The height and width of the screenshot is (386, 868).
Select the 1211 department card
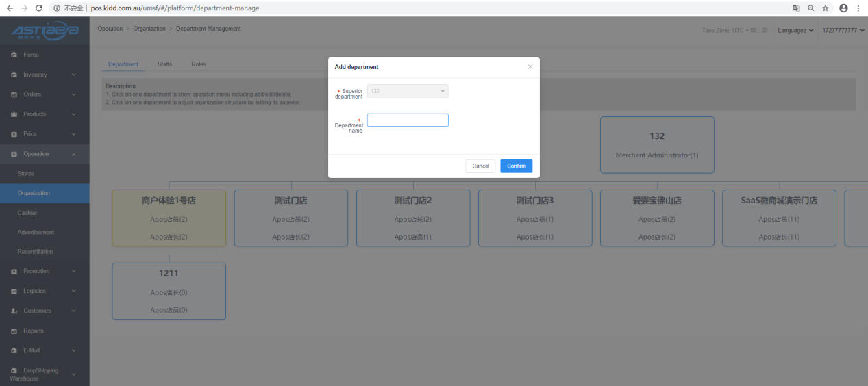click(169, 291)
